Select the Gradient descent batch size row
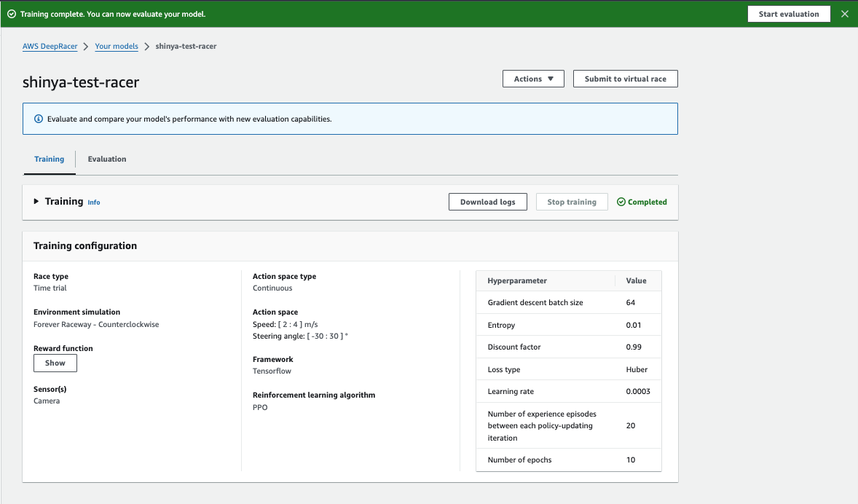 click(569, 303)
